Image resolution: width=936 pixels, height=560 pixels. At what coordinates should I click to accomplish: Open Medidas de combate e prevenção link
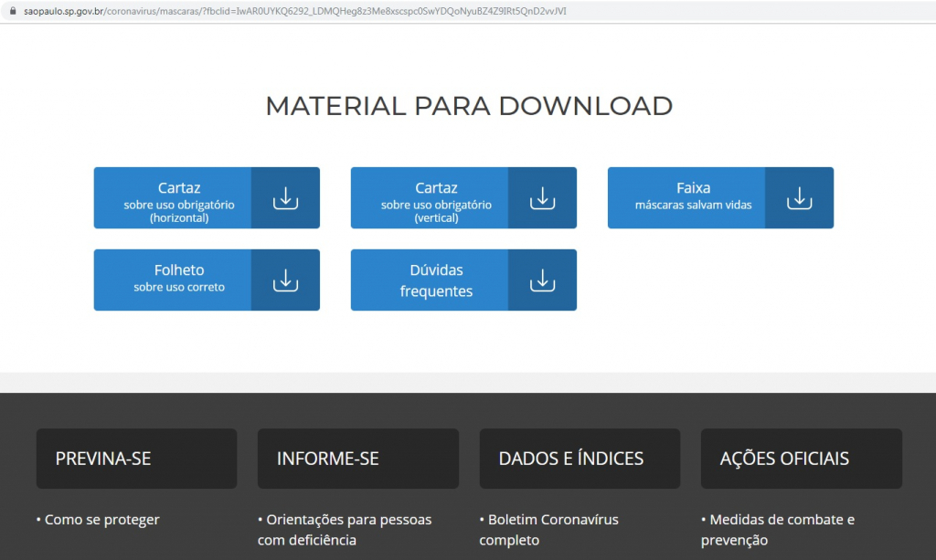(777, 530)
